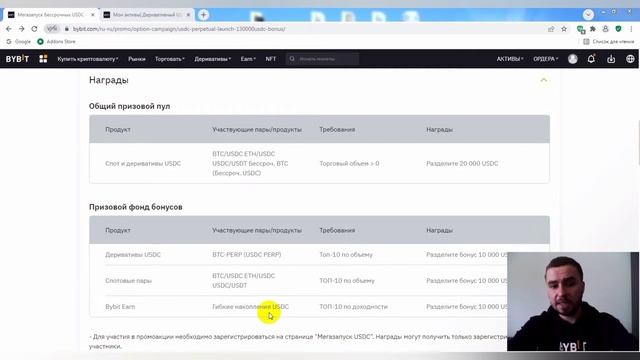Click the Спот и деривативы USDC cell
The width and height of the screenshot is (640, 360).
[143, 163]
